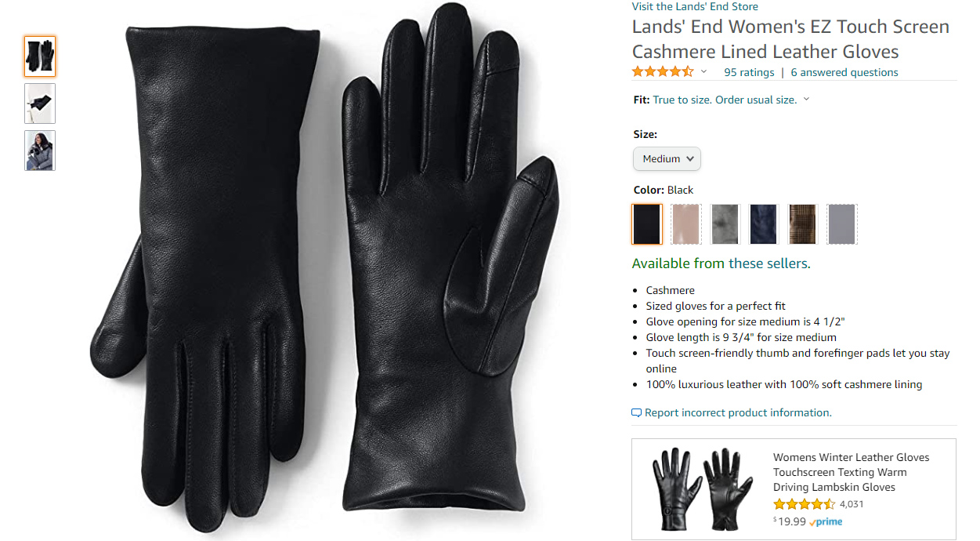
Task: Open 6 answered questions link
Action: tap(844, 72)
